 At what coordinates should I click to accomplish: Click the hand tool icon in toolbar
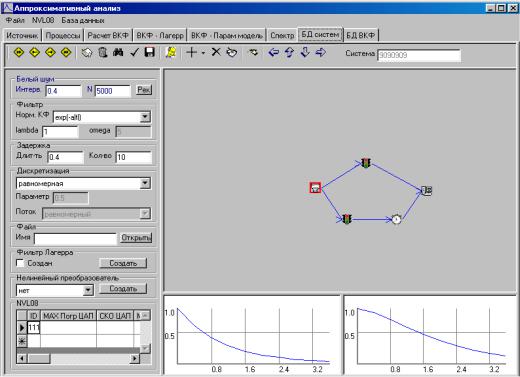[232, 52]
